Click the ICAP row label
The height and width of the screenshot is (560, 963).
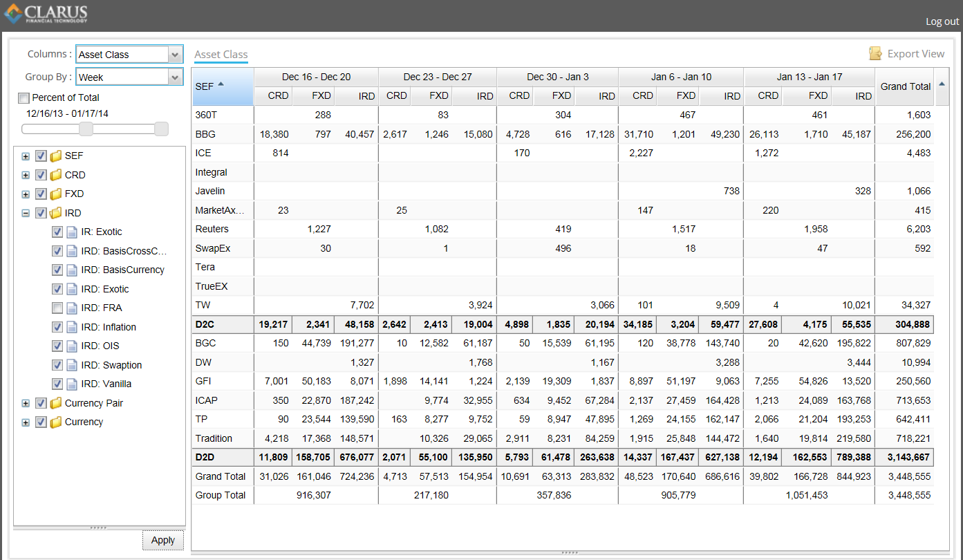click(x=207, y=400)
